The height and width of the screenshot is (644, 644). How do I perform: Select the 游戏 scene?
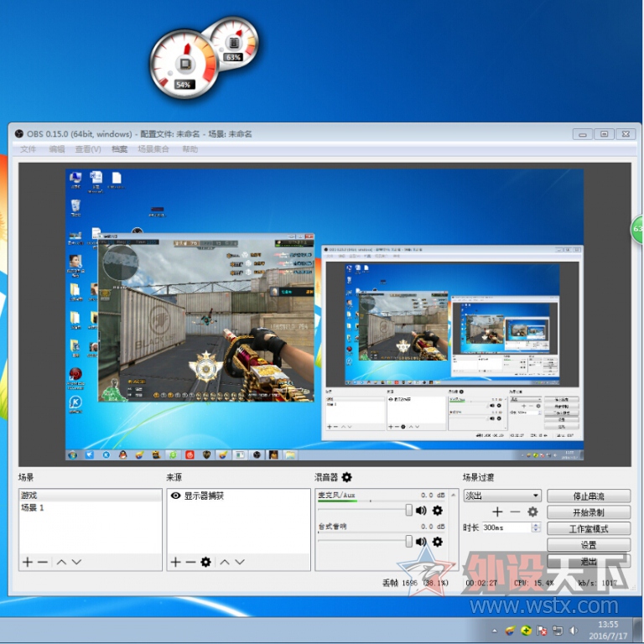[x=91, y=495]
